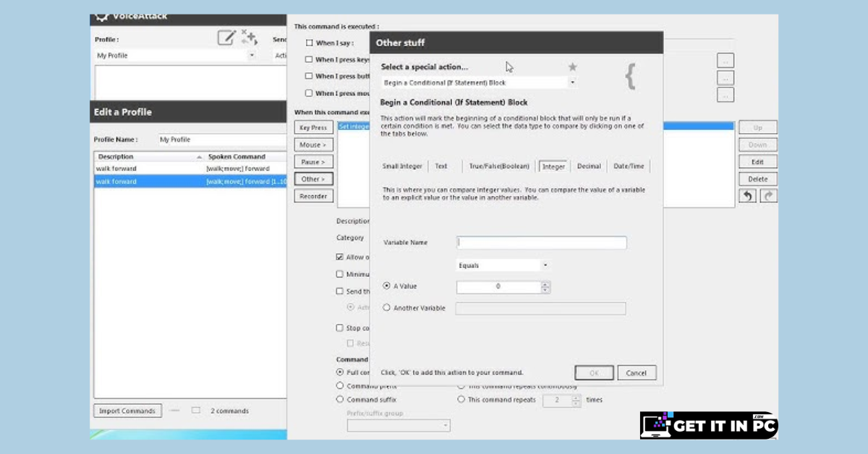868x454 pixels.
Task: Expand the 'Mouse >' action menu button
Action: [313, 145]
